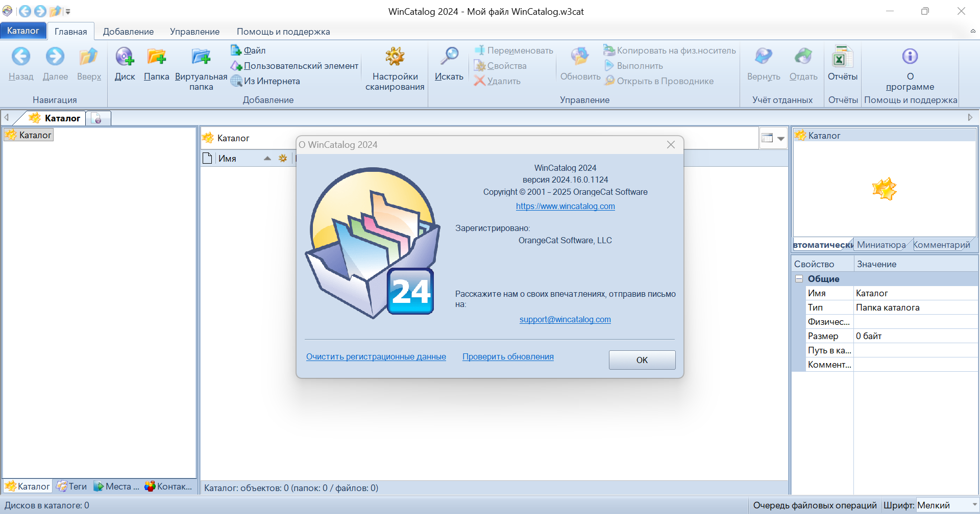The image size is (980, 514).
Task: Add a disk with the Диск button
Action: [125, 64]
